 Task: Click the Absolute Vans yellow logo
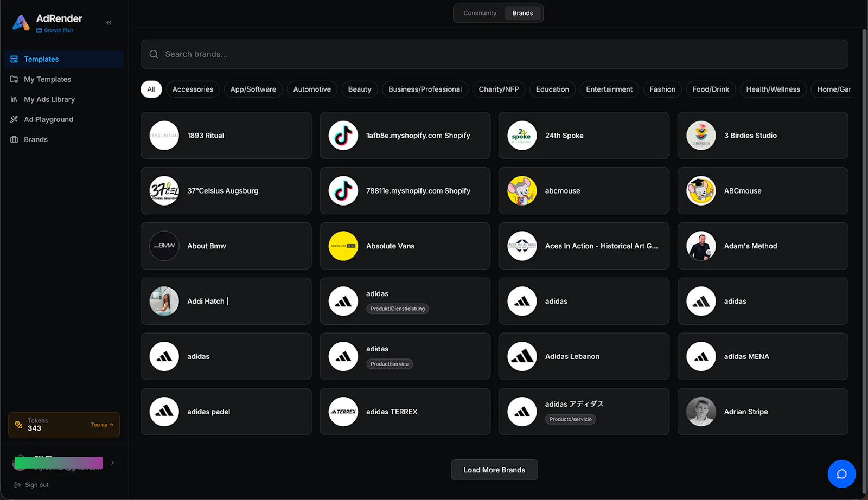click(x=343, y=246)
